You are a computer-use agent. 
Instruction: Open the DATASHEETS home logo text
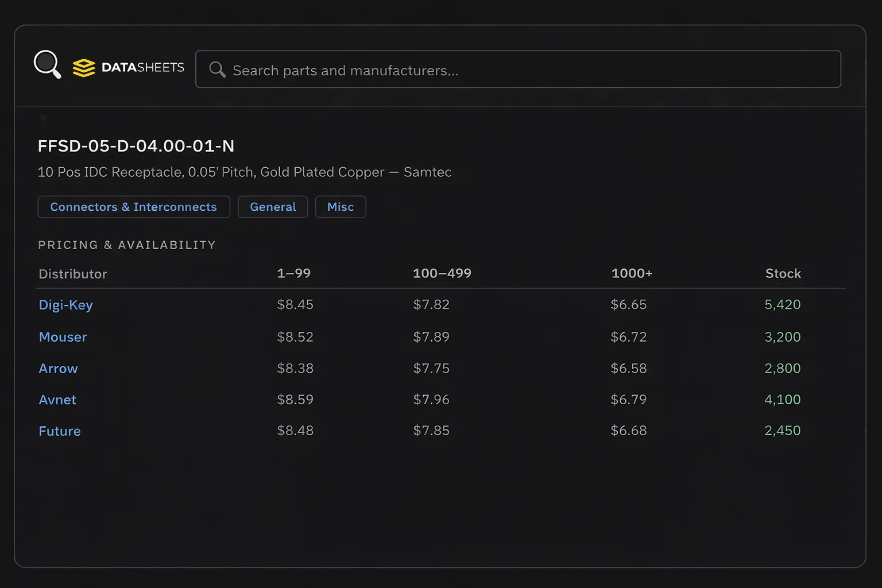(x=143, y=68)
